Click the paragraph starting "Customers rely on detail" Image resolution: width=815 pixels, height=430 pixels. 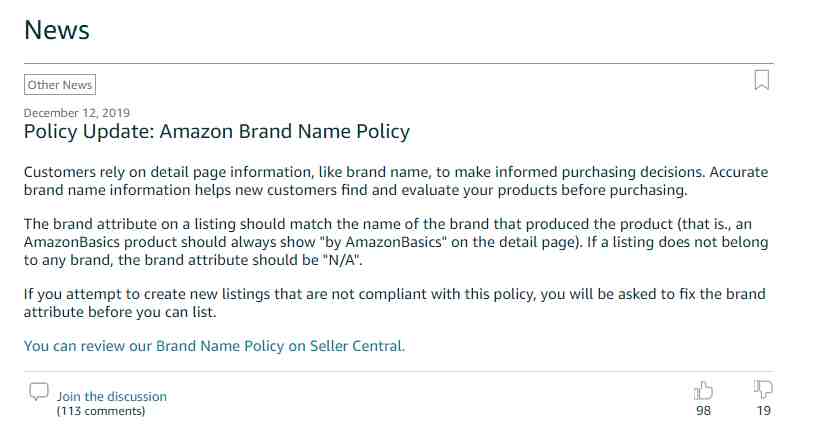point(396,181)
